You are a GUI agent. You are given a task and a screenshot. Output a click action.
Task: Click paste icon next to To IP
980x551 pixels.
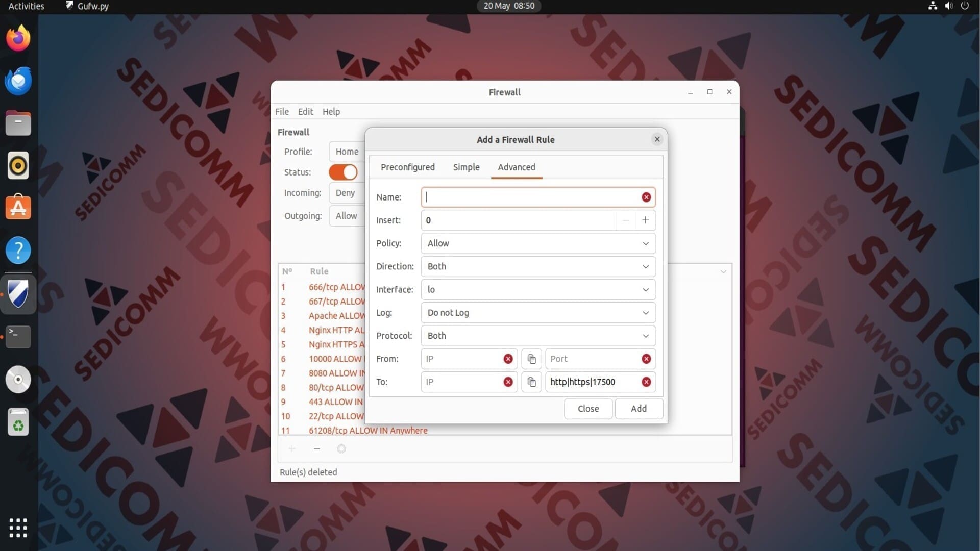click(531, 382)
